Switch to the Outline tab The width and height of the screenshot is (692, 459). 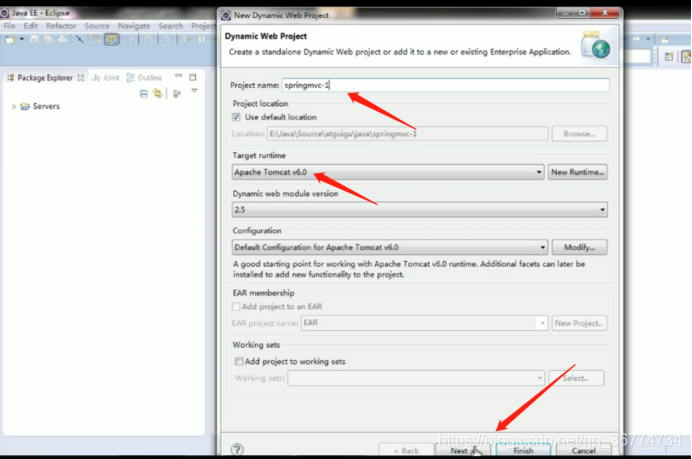[144, 78]
